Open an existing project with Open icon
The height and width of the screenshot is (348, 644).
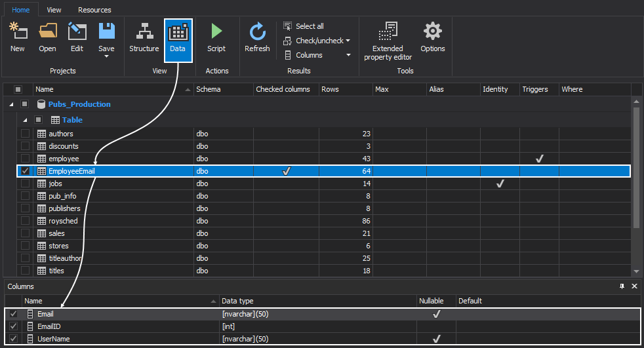[x=47, y=37]
